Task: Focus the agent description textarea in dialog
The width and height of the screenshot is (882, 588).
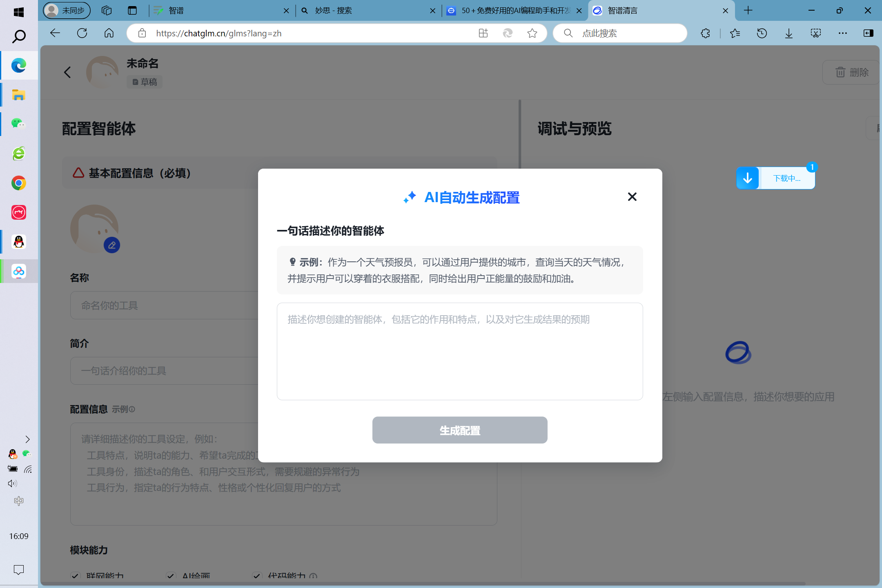Action: click(x=460, y=351)
